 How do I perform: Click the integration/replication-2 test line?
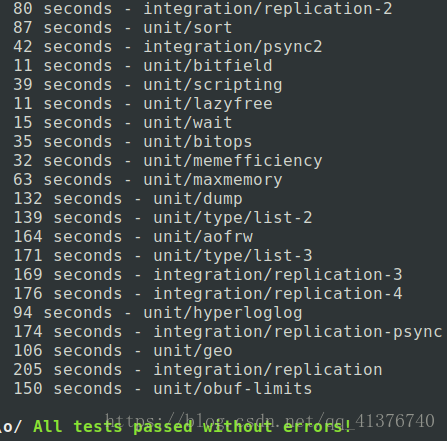click(203, 9)
